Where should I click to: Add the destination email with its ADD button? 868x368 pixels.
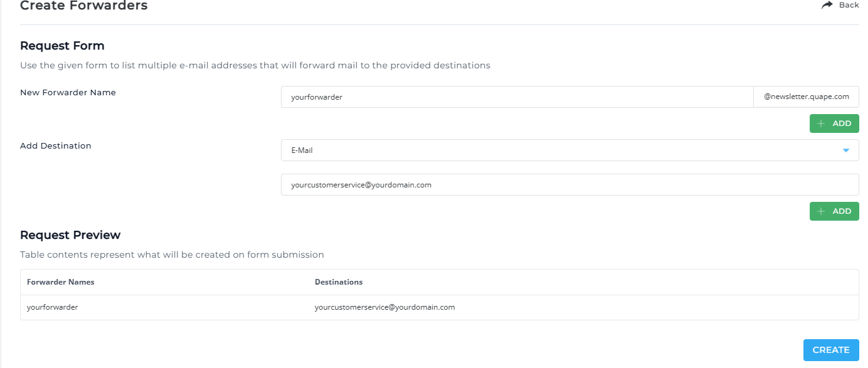[834, 211]
